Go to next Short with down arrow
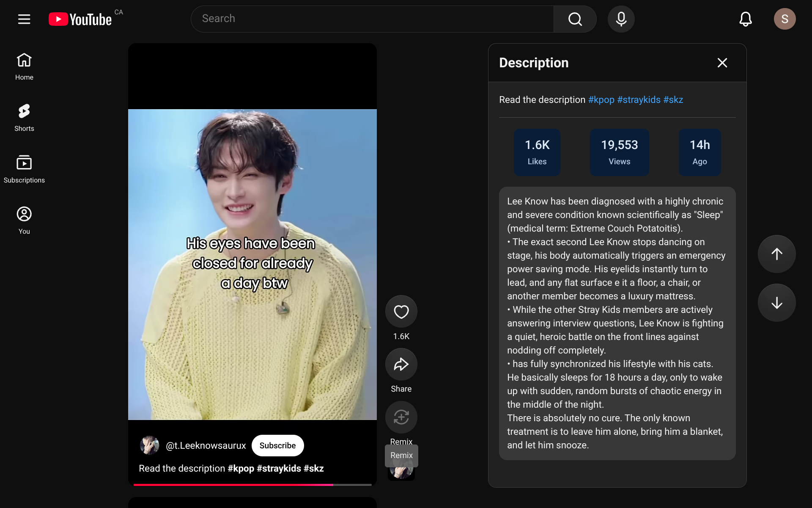This screenshot has height=508, width=812. click(x=776, y=303)
